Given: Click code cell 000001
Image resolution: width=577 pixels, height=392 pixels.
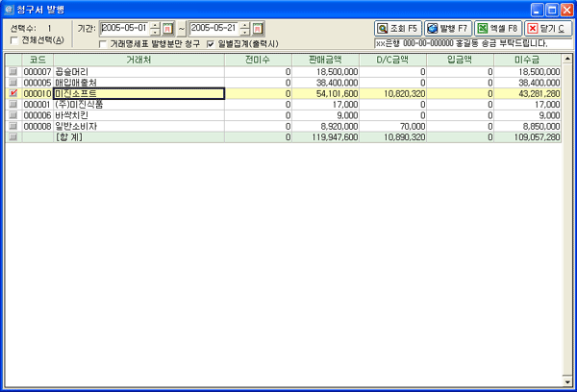Looking at the screenshot, I should [38, 105].
